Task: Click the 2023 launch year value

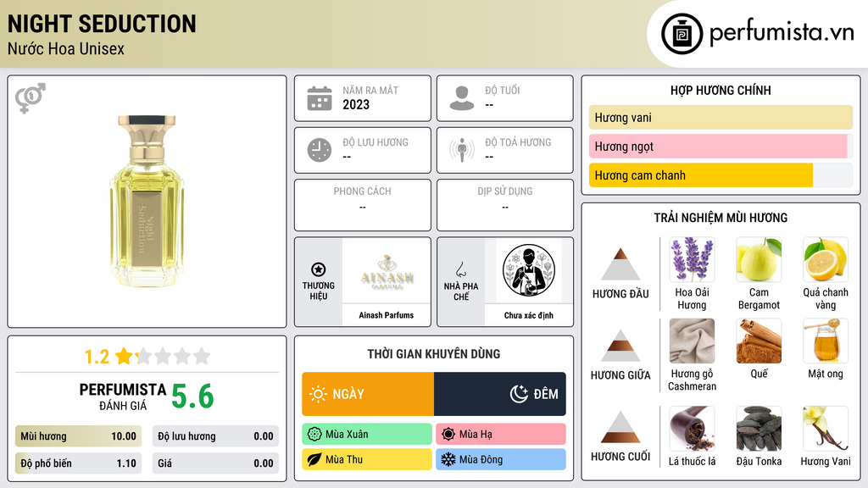Action: [356, 104]
